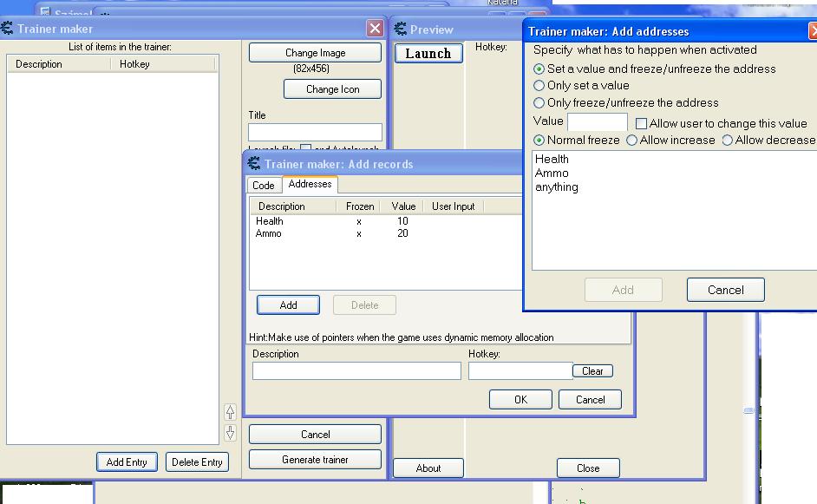
Task: Select the 'Allow increase' radio button
Action: (x=631, y=141)
